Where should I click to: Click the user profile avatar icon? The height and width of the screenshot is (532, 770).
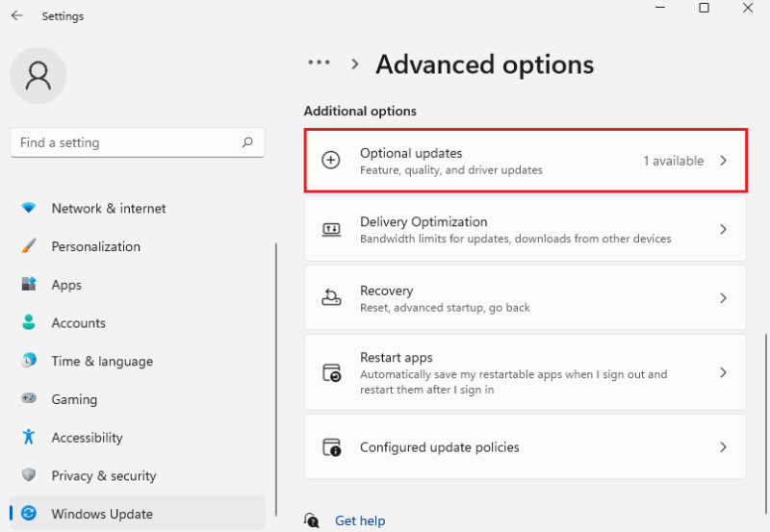[x=38, y=76]
